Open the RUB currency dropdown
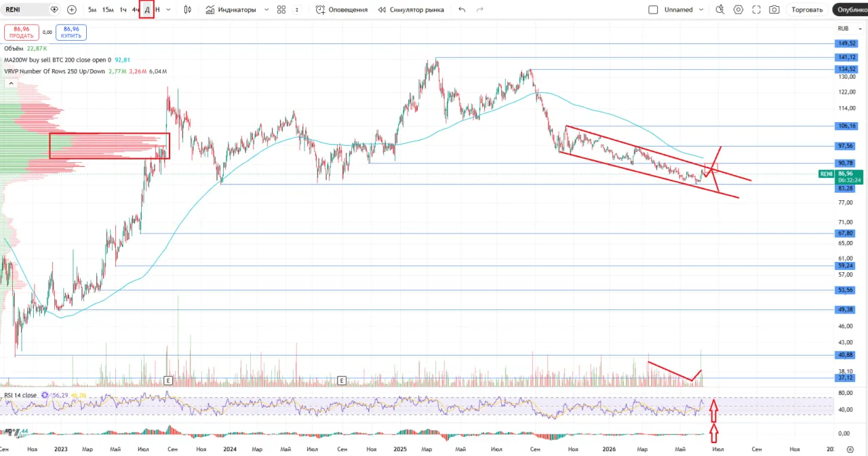The width and height of the screenshot is (868, 456). click(845, 28)
